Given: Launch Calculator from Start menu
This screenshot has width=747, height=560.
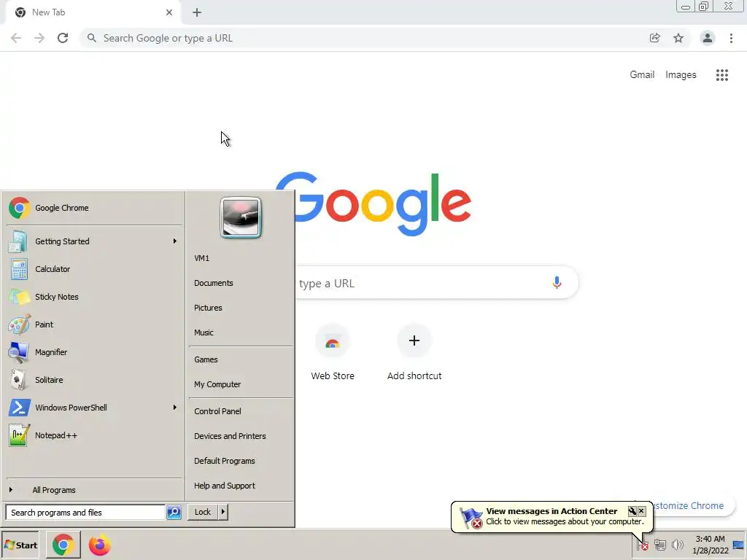Looking at the screenshot, I should [x=93, y=269].
